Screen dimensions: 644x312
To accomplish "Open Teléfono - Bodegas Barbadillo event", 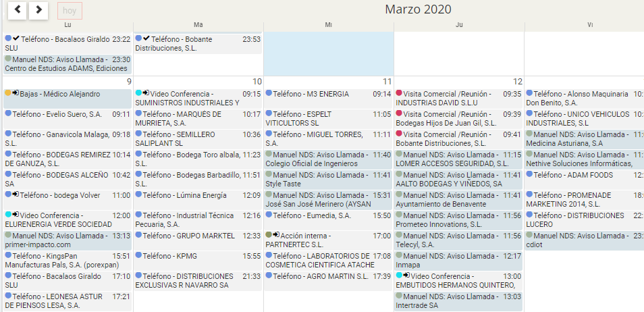I will click(x=198, y=179).
